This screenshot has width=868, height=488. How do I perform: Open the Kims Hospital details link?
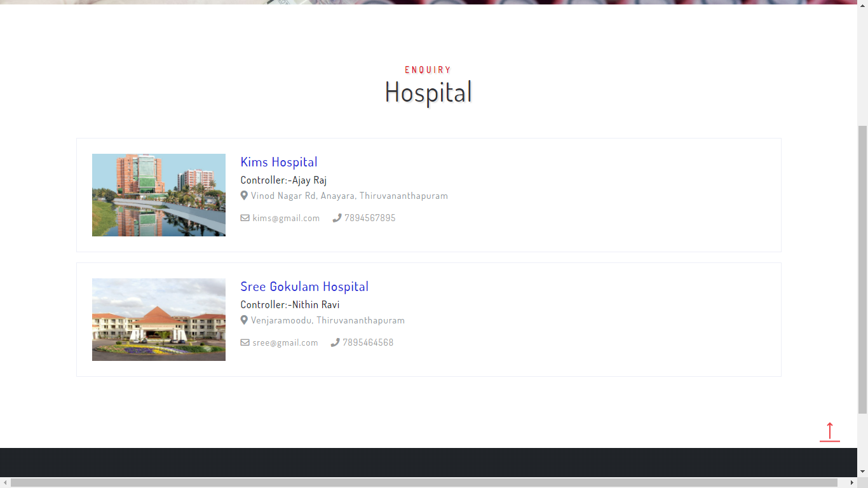click(x=278, y=161)
